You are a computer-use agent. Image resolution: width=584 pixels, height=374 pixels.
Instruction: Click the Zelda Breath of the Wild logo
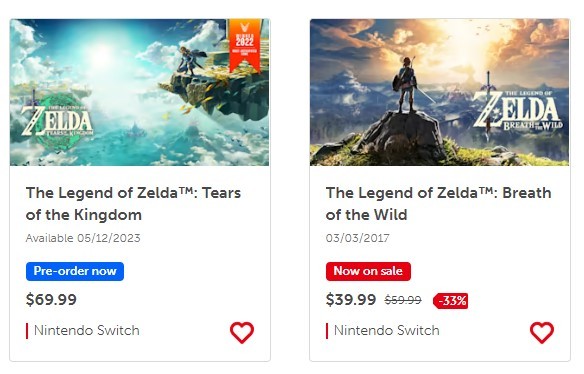click(518, 111)
